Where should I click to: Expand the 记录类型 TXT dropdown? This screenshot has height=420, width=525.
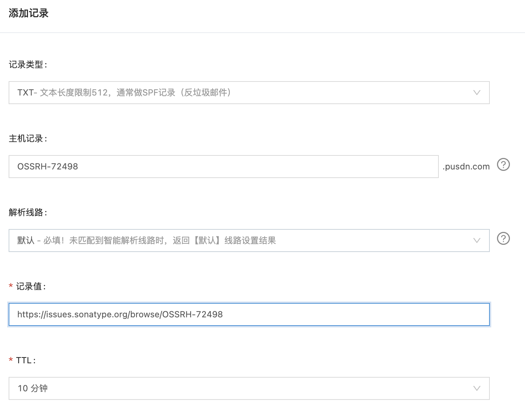coord(249,93)
